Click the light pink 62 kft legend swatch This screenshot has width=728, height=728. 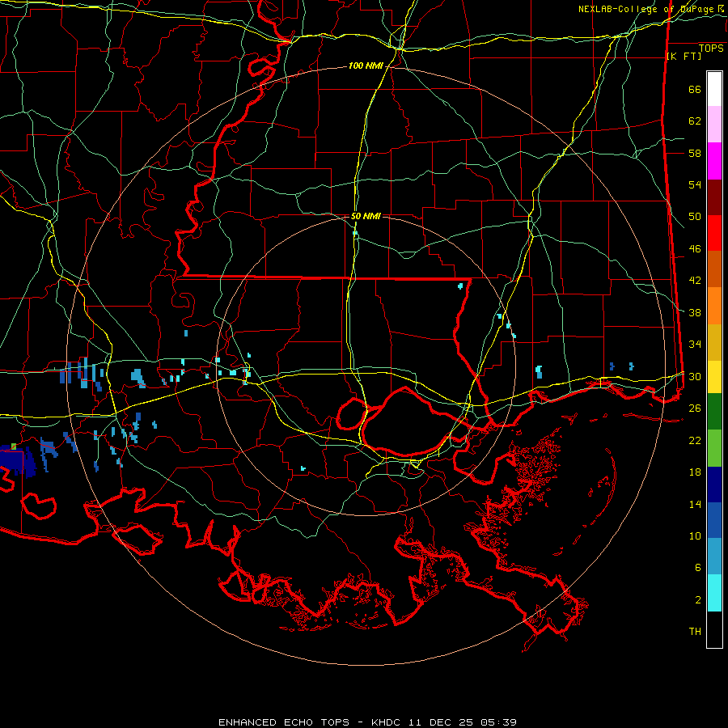(714, 124)
